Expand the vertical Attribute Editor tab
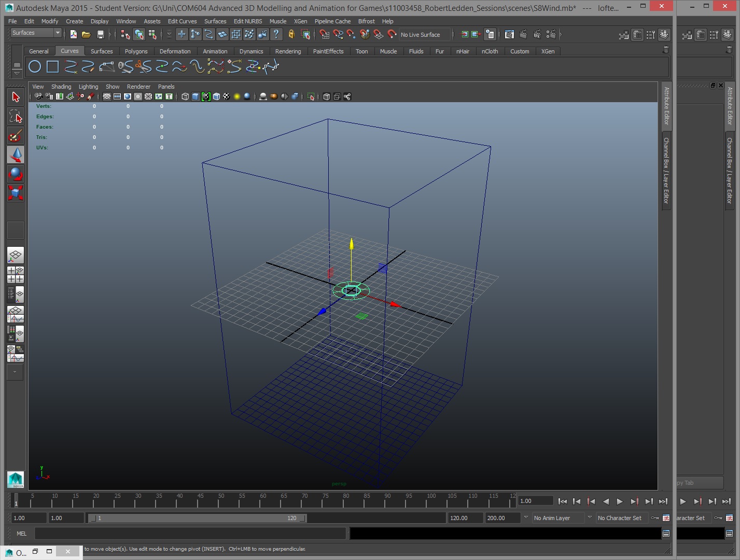Viewport: 740px width, 560px height. 666,106
